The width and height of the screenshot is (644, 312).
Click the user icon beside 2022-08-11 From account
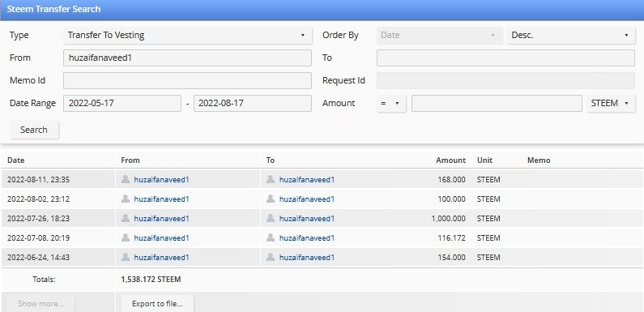pyautogui.click(x=126, y=179)
